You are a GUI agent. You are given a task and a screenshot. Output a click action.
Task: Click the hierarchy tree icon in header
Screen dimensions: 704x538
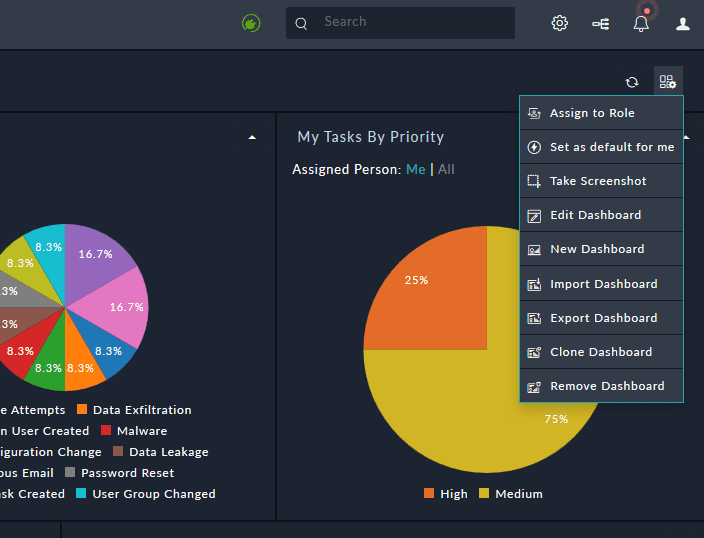point(601,23)
